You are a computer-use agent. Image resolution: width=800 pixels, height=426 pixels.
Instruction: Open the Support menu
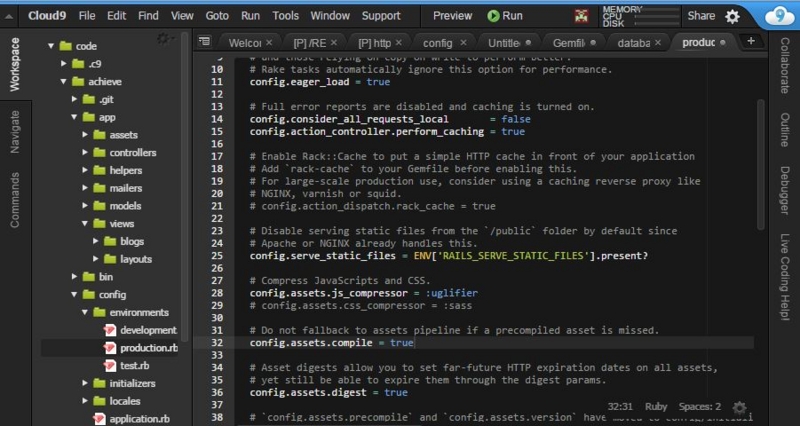(381, 16)
